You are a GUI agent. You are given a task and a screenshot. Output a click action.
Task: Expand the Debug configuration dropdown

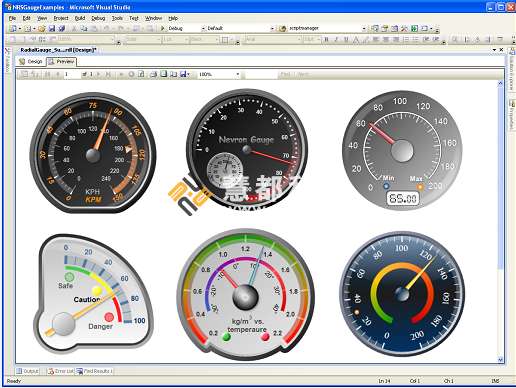click(x=203, y=29)
